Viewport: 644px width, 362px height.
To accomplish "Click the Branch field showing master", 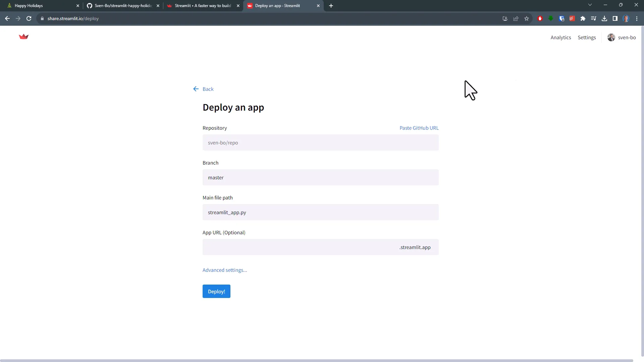I will (x=320, y=177).
